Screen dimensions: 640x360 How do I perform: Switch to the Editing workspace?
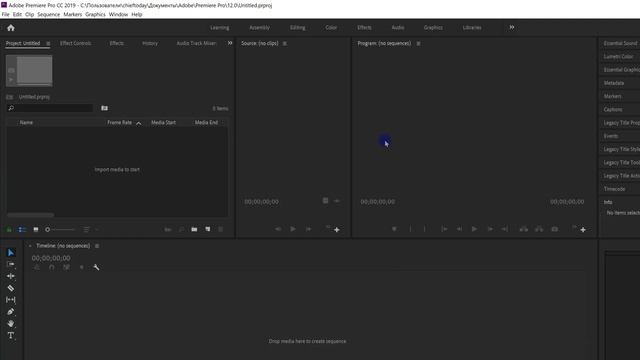click(298, 28)
